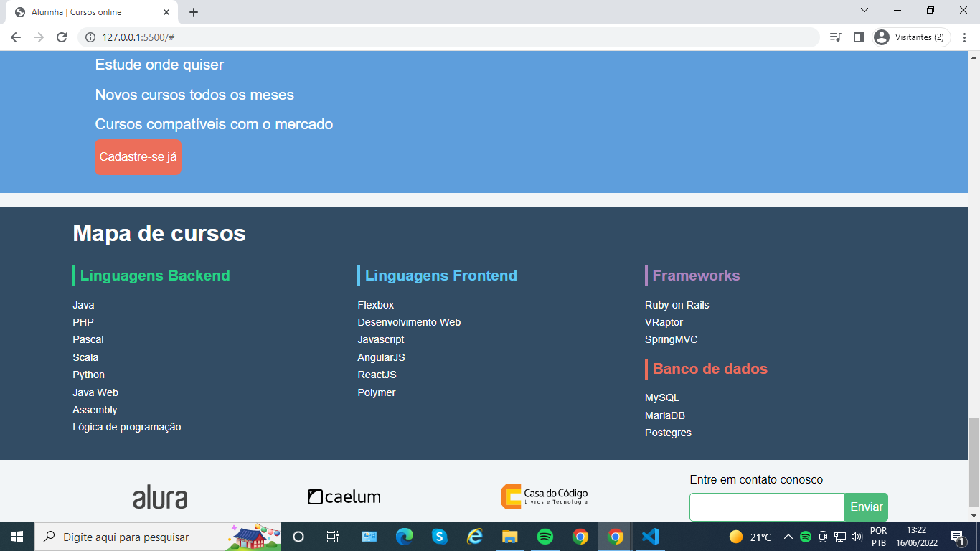This screenshot has width=980, height=551.
Task: Click the caelum logo in footer
Action: click(x=344, y=496)
